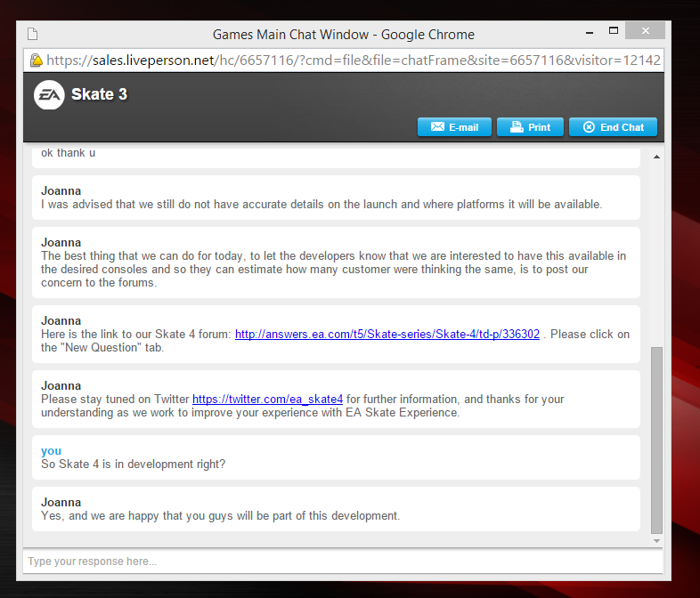Click the chat scrollbar up arrow
Viewport: 700px width, 598px height.
point(656,157)
